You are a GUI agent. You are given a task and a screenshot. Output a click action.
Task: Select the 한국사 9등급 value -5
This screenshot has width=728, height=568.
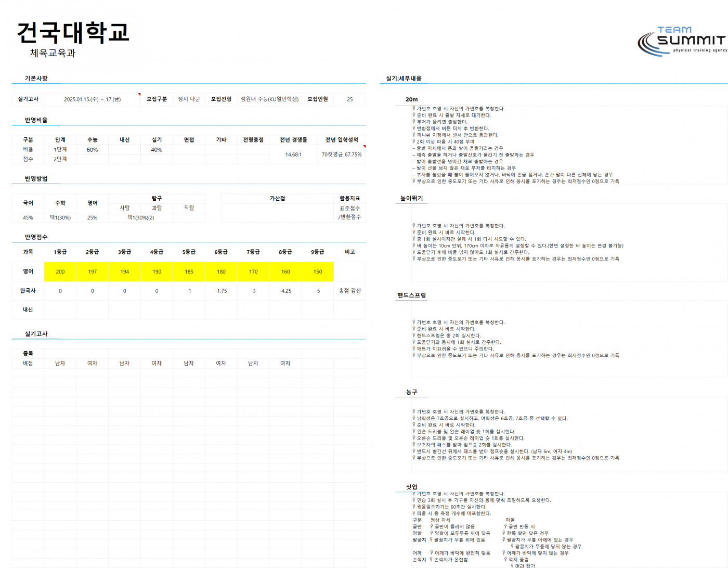click(x=318, y=291)
